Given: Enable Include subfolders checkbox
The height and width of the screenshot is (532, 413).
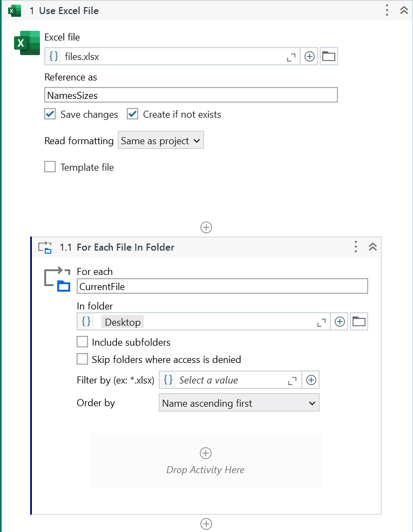Looking at the screenshot, I should [83, 342].
